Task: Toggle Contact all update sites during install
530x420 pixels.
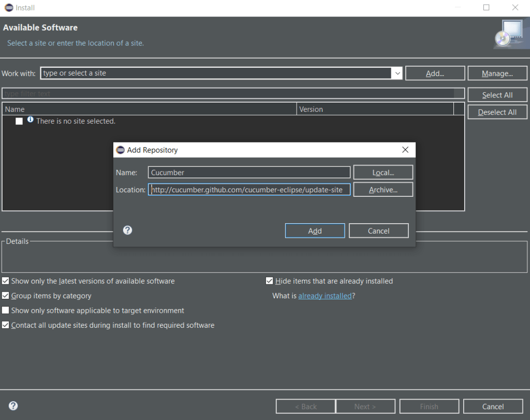Action: click(6, 325)
